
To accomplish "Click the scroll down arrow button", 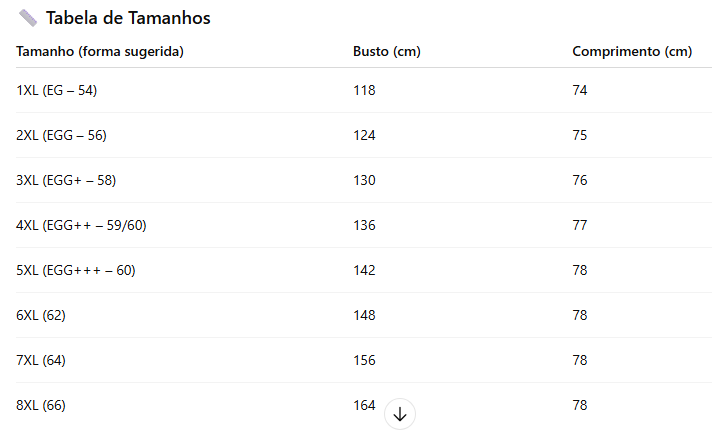I will pos(400,414).
